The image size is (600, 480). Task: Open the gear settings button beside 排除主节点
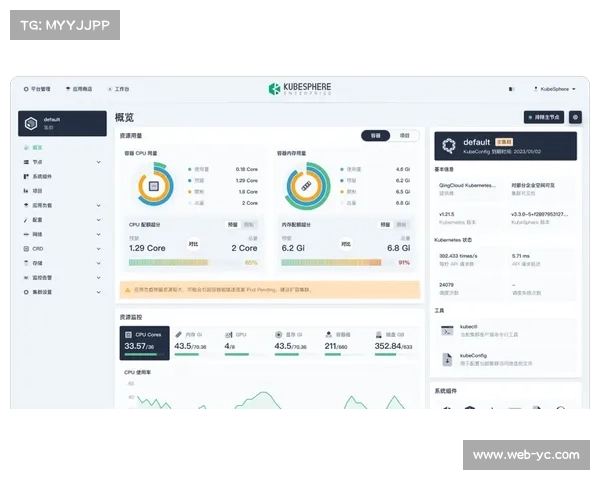575,117
